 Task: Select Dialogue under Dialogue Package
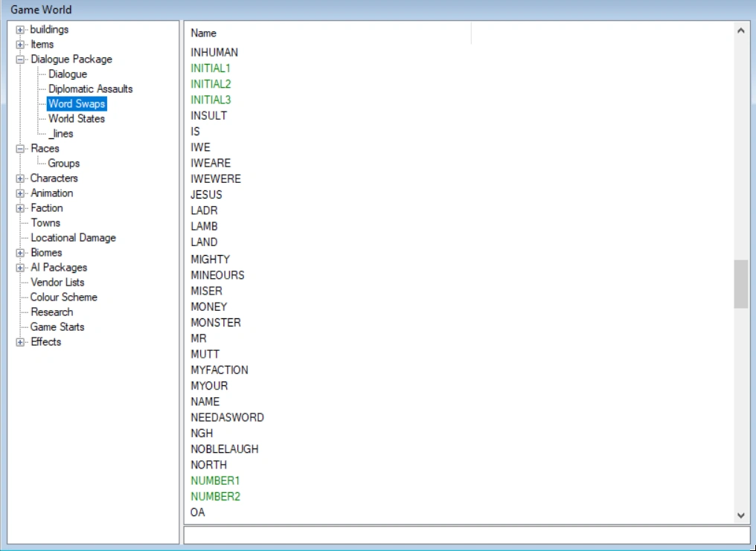pyautogui.click(x=68, y=74)
